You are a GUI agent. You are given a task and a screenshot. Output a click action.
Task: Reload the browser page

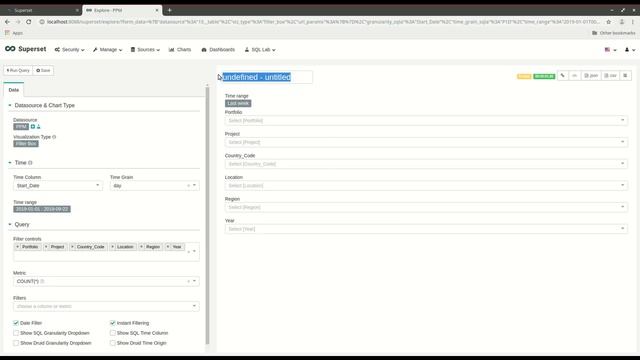click(x=29, y=22)
